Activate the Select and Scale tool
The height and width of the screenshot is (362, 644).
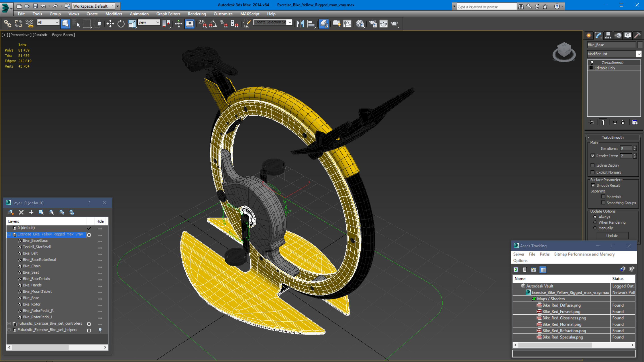click(x=132, y=24)
